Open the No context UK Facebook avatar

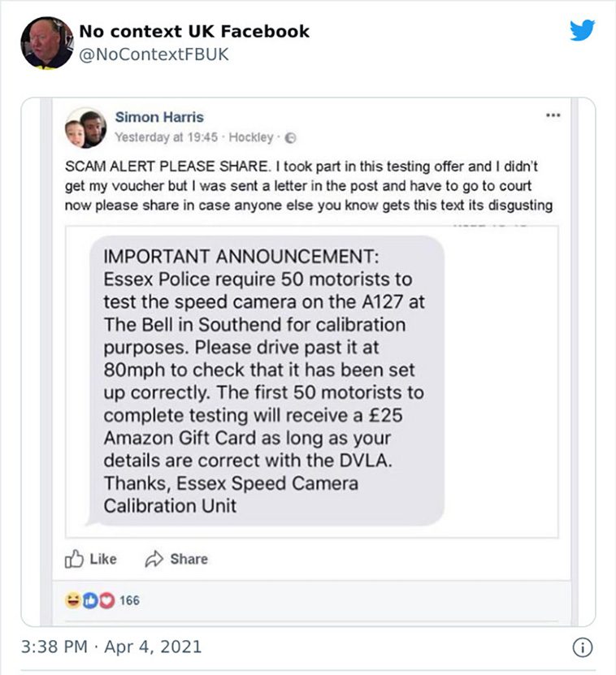pos(47,42)
